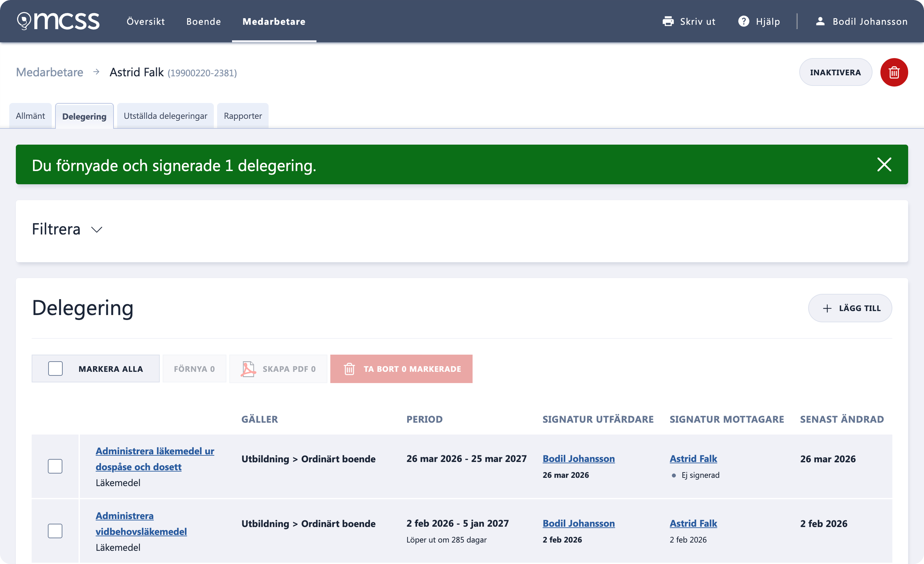Switch to the Delegering tab

tap(84, 116)
